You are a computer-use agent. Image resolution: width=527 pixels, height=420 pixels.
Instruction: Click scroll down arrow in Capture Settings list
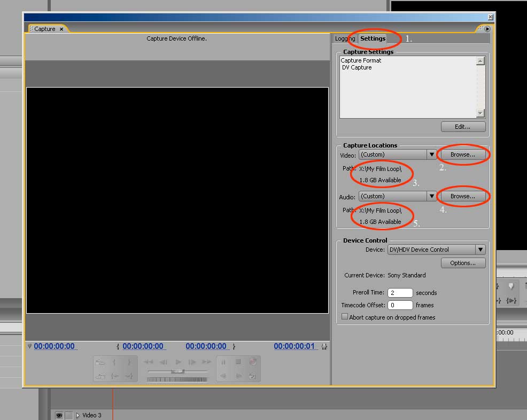(480, 113)
